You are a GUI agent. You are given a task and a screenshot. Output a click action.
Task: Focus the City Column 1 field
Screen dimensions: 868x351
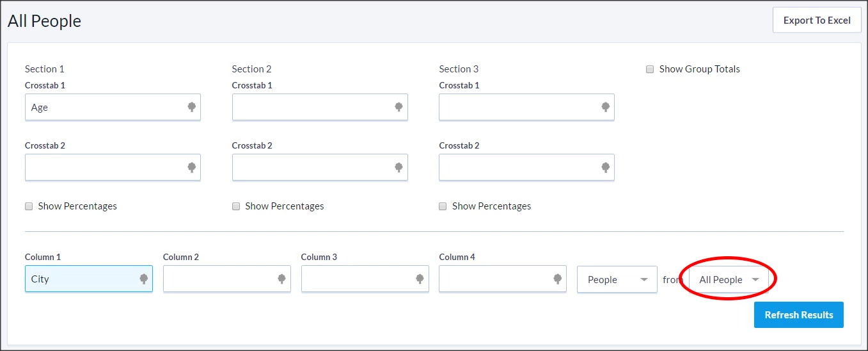80,279
